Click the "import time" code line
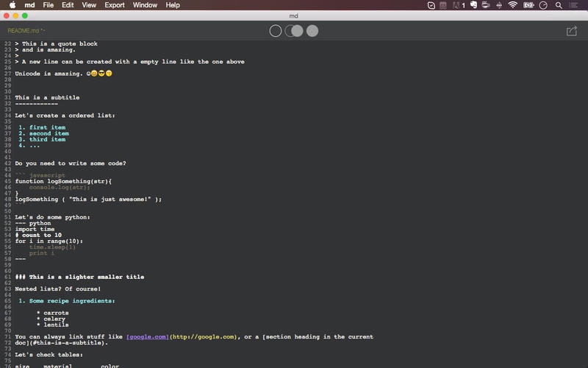588x368 pixels. click(x=35, y=229)
